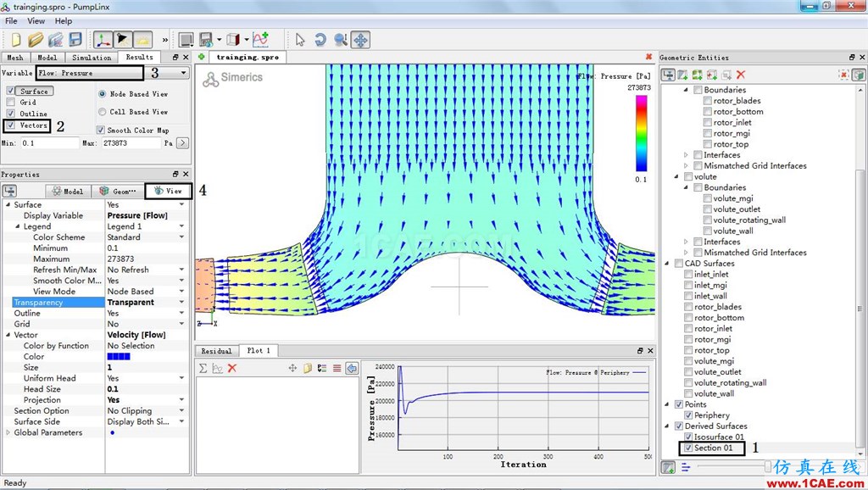Click the Min/Max apply arrow button
The width and height of the screenshot is (868, 490).
182,143
